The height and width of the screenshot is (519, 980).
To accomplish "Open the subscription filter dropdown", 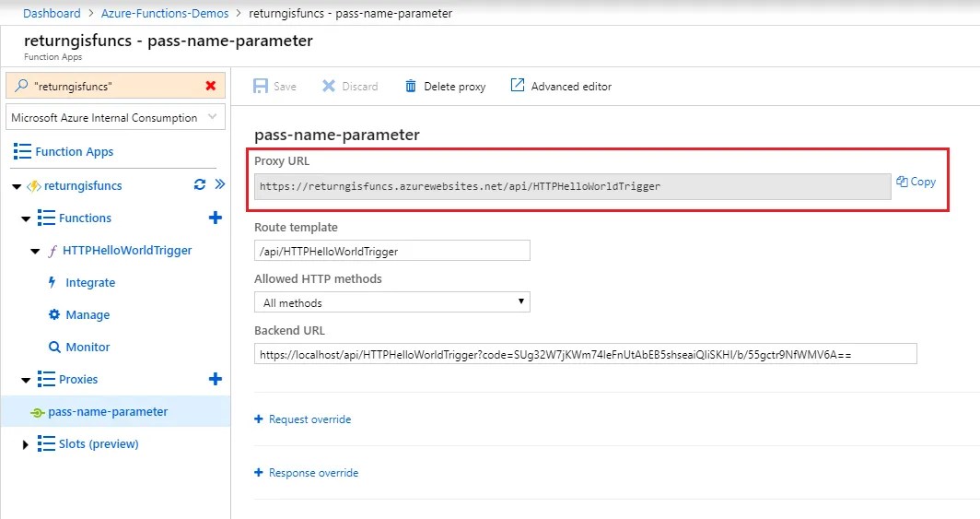I will tap(116, 118).
